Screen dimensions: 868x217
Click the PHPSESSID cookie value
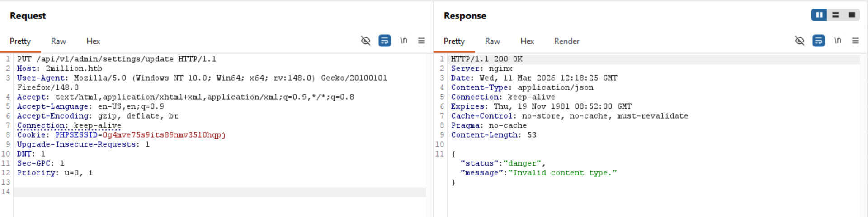[164, 135]
